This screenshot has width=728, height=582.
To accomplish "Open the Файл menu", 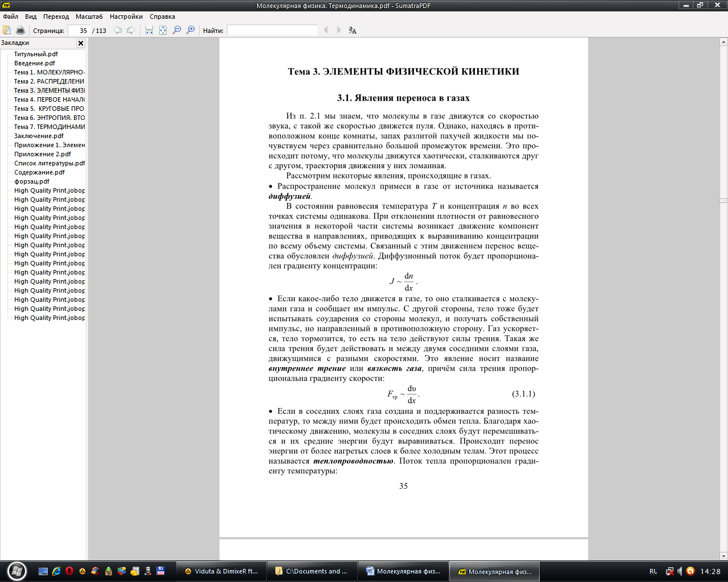I will pos(10,16).
